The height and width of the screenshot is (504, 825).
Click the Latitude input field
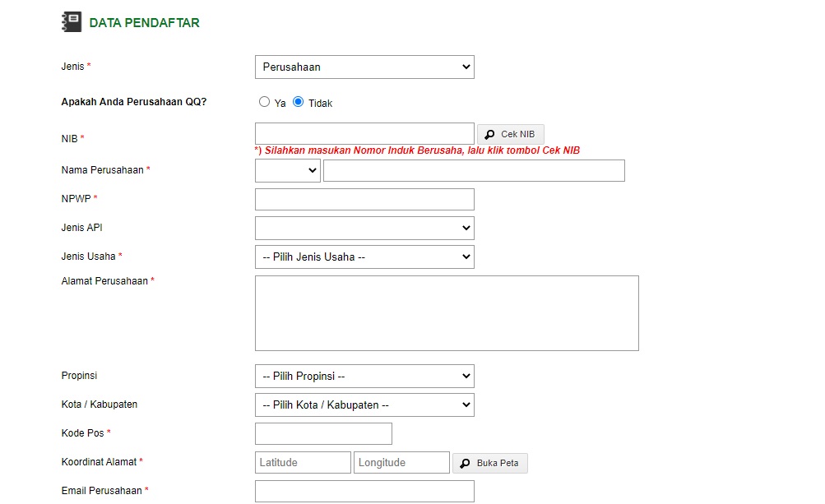(x=303, y=462)
